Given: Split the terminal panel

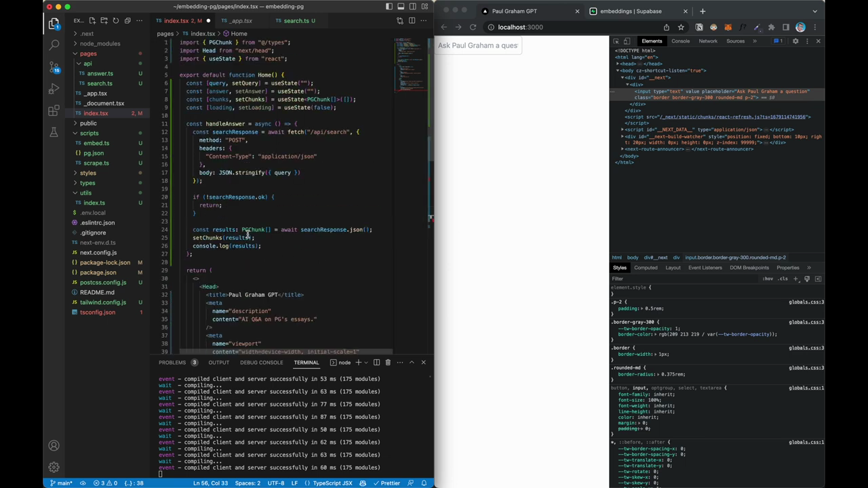Looking at the screenshot, I should pyautogui.click(x=376, y=362).
